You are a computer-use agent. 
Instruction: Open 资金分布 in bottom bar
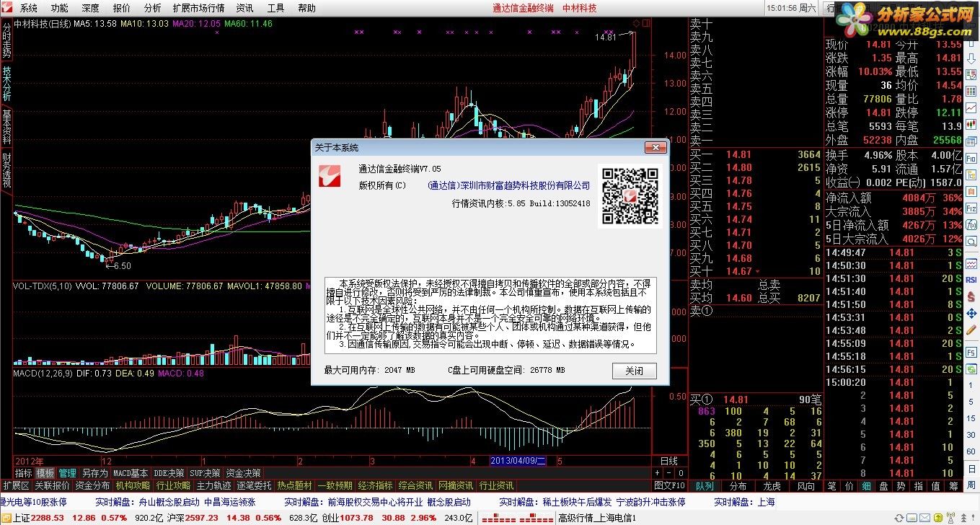(92, 485)
